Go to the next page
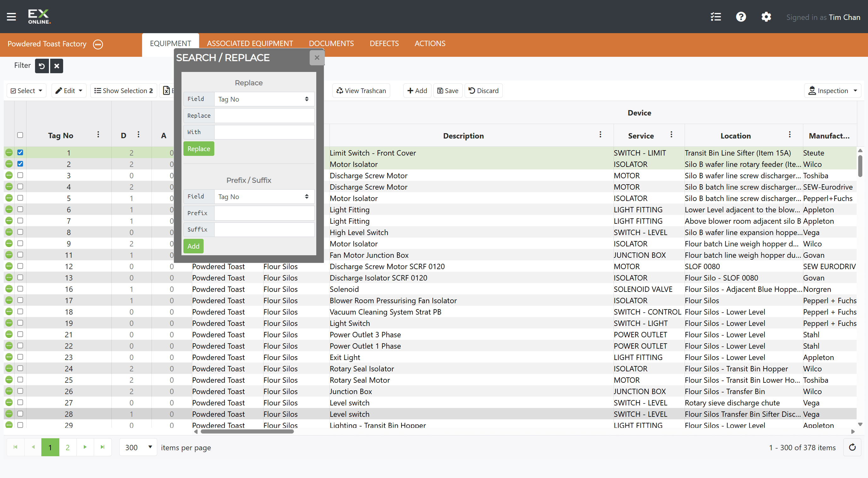Screen dimensions: 868x478 (85, 447)
